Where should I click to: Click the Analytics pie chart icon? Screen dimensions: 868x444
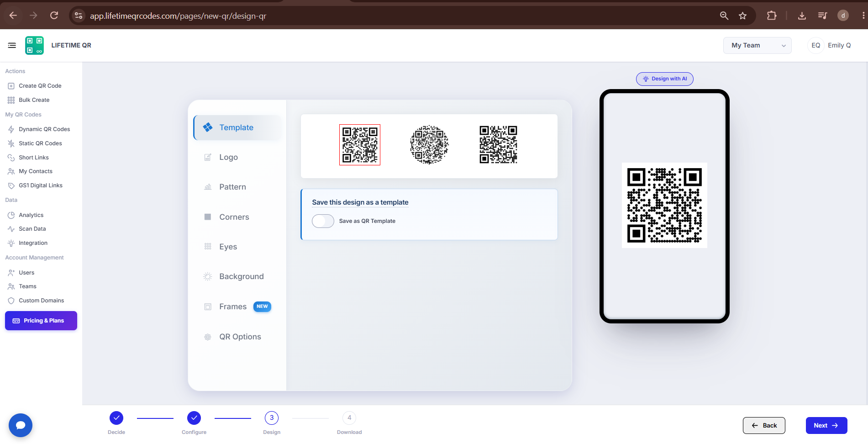point(11,215)
